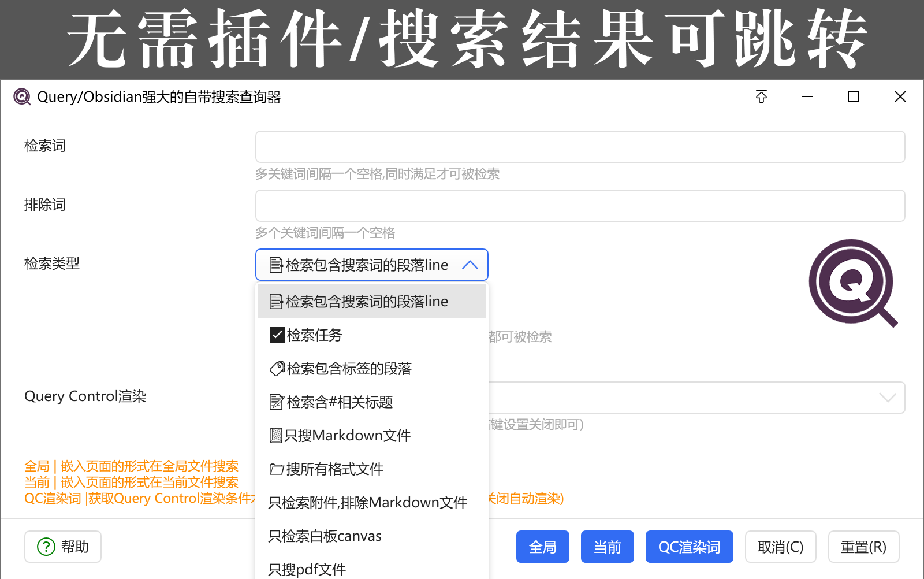Click hint text 多关键词间隔一个空格,同时满足才可被检索
This screenshot has width=924, height=579.
tap(378, 174)
